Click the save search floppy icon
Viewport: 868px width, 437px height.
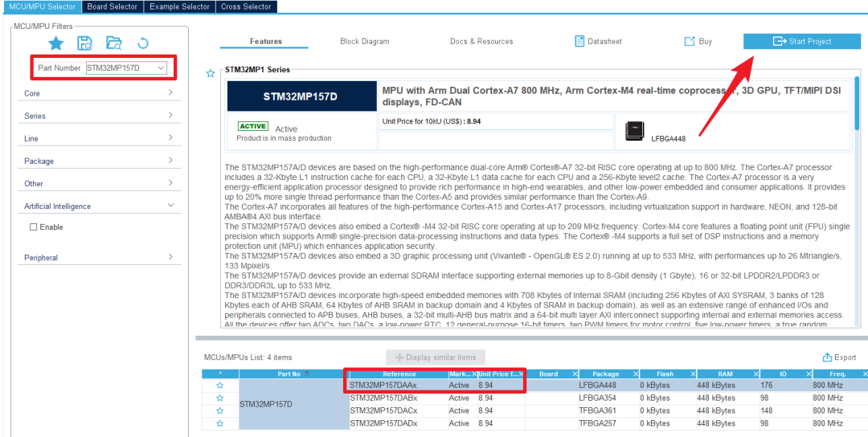coord(84,43)
